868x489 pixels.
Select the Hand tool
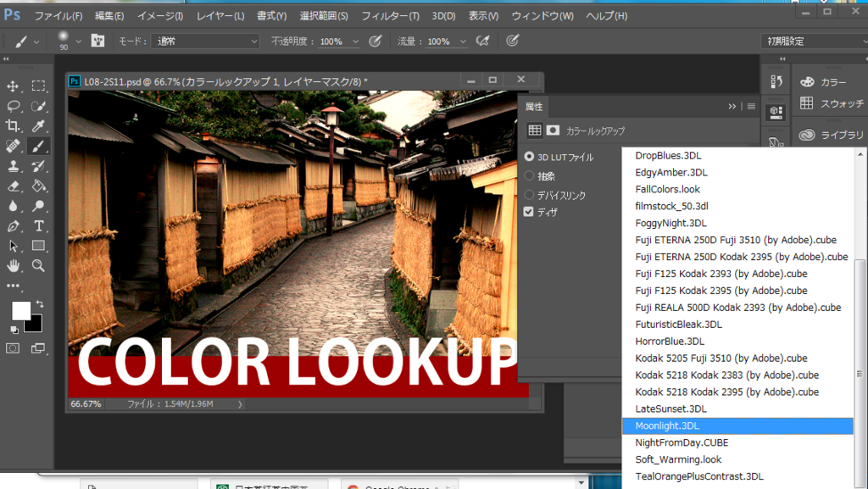click(x=14, y=265)
